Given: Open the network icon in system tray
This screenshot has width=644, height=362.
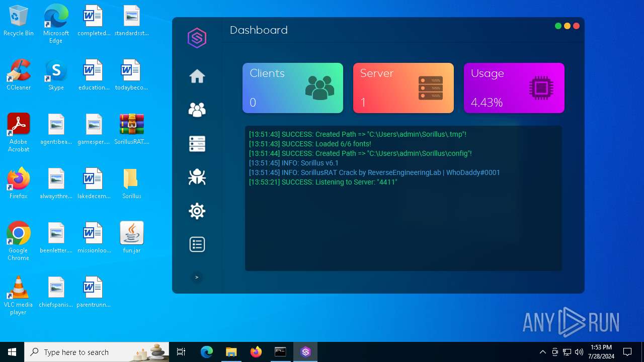Looking at the screenshot, I should point(567,352).
